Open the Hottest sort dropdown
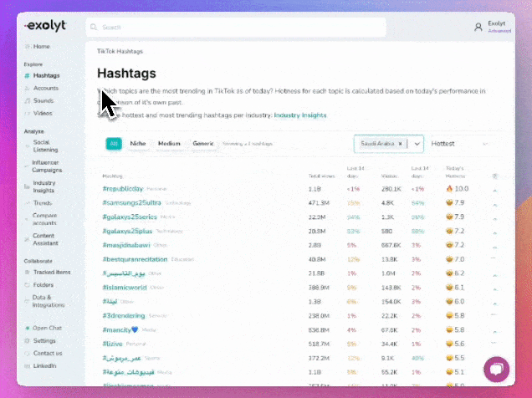 (462, 144)
